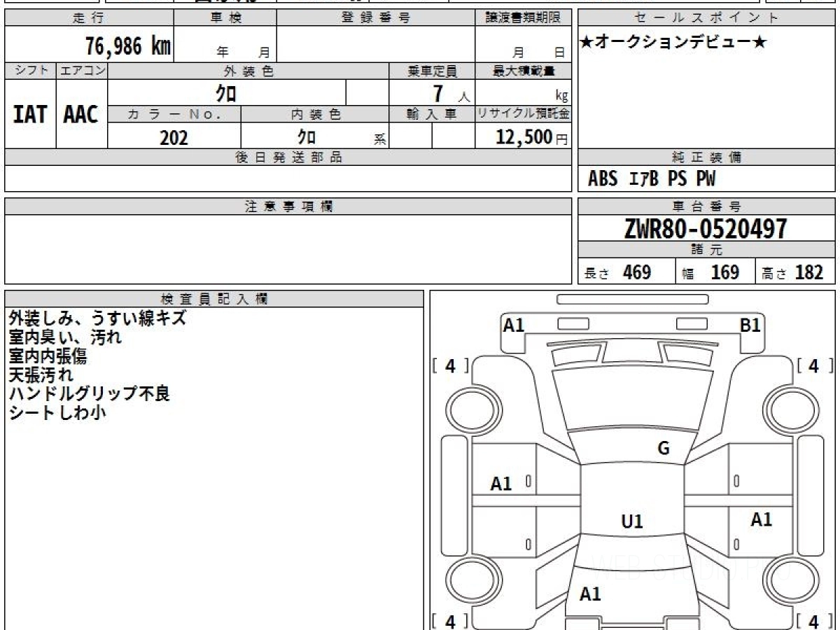
Task: Click the リサイクル預託金 header
Action: coord(524,114)
